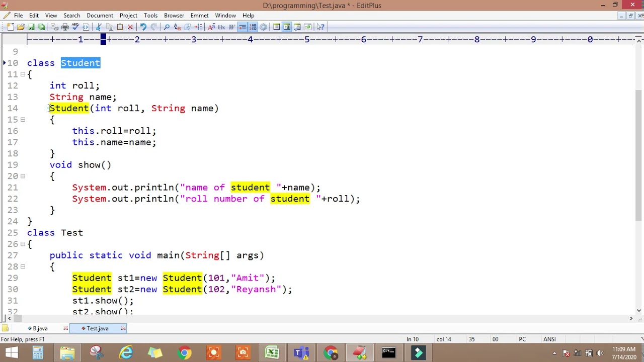
Task: Undo the last edit via toolbar
Action: (x=143, y=27)
